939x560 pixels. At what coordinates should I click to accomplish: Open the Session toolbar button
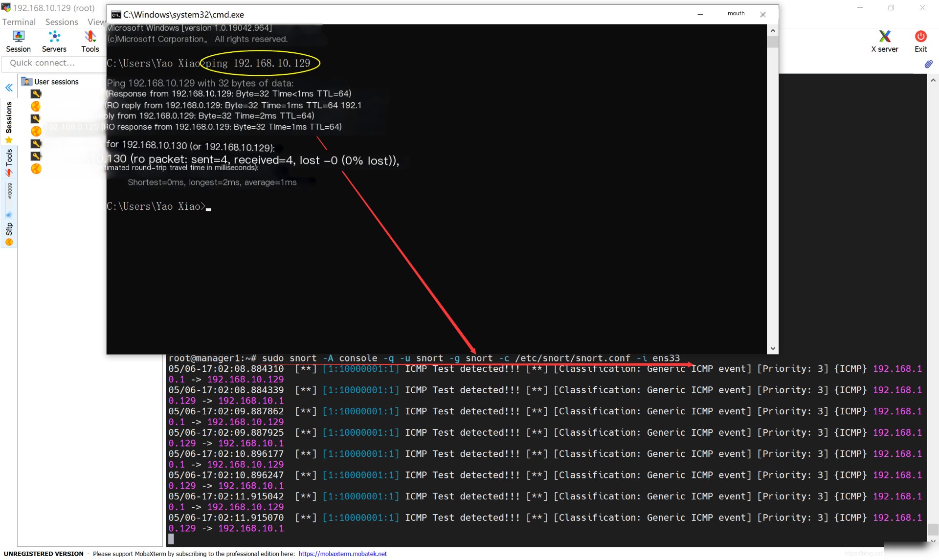(x=18, y=41)
